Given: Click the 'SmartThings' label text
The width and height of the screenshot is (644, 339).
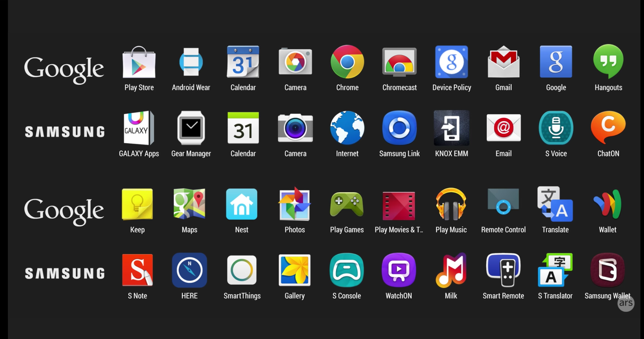Looking at the screenshot, I should (x=242, y=296).
